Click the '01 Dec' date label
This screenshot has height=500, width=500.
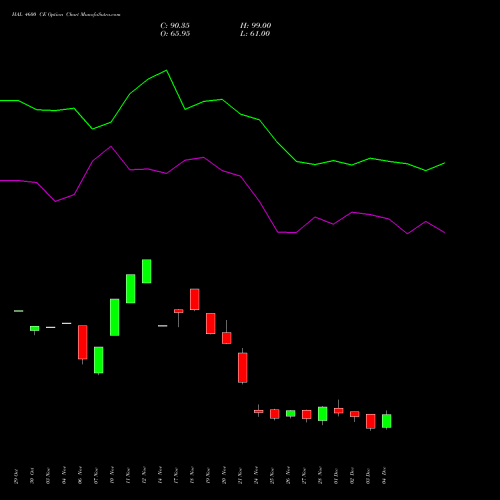(336, 476)
